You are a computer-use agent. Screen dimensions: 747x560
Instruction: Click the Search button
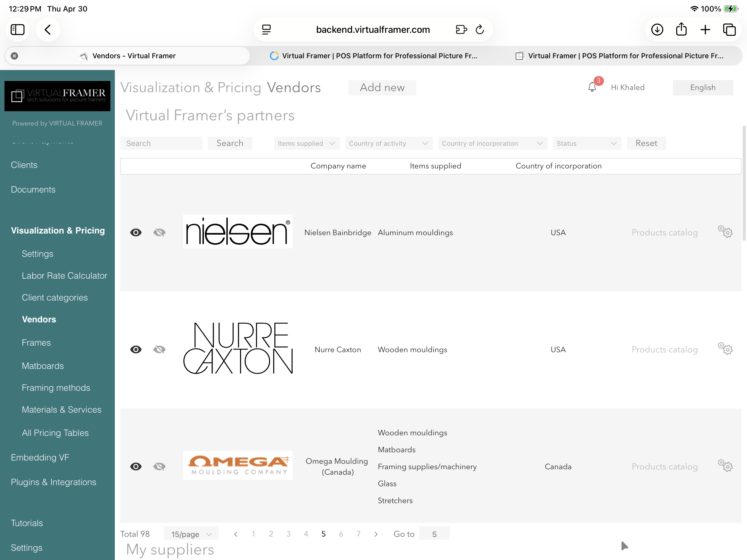pyautogui.click(x=230, y=143)
